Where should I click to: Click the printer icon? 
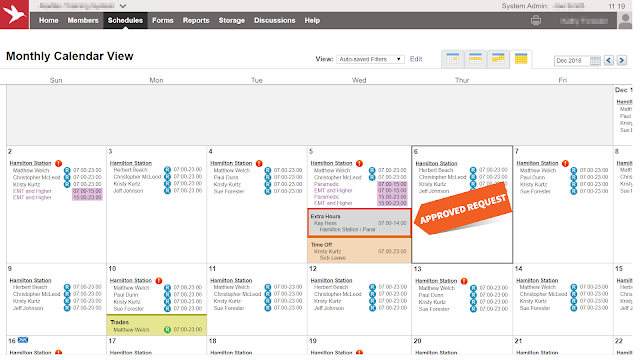[536, 20]
